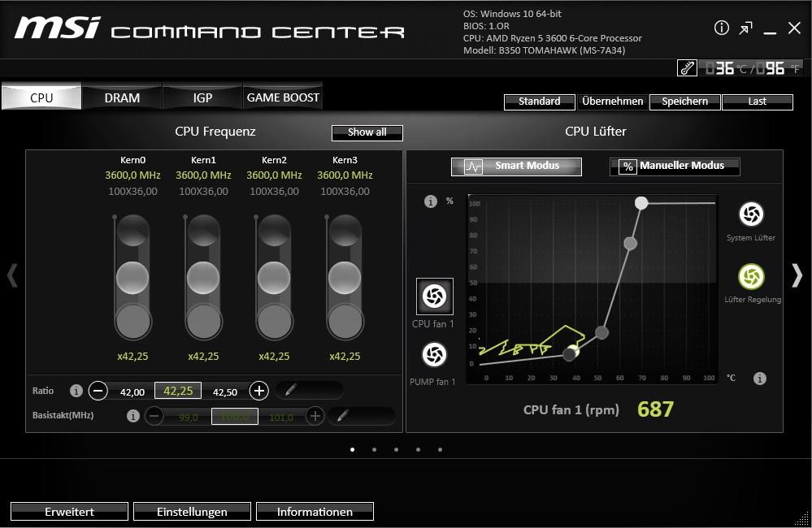
Task: Click the Standard button
Action: pyautogui.click(x=540, y=102)
